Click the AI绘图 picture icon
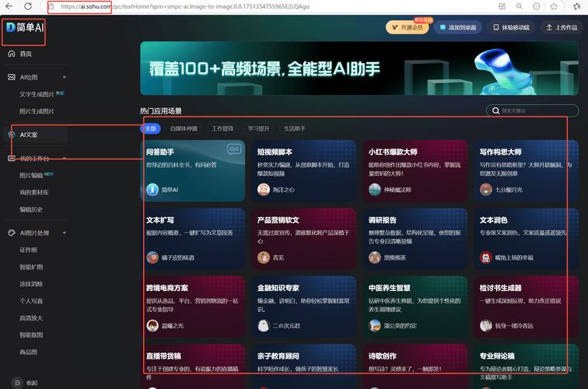Viewport: 588px width, 389px height. pyautogui.click(x=12, y=77)
